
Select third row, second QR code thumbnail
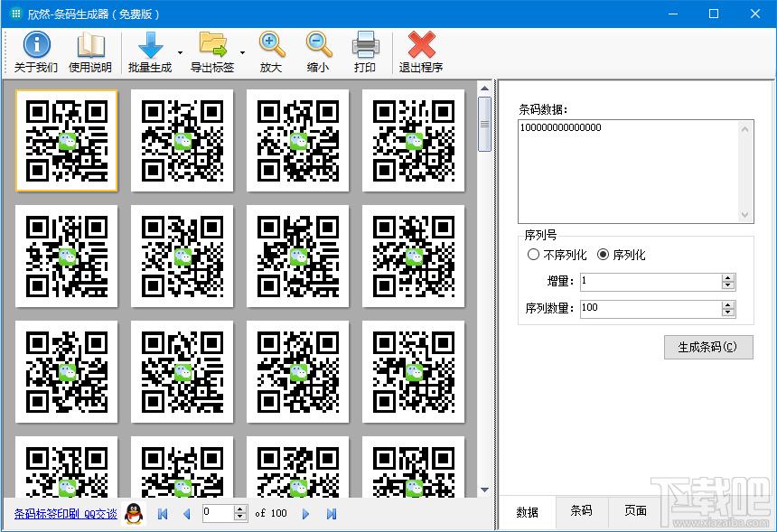coord(183,371)
